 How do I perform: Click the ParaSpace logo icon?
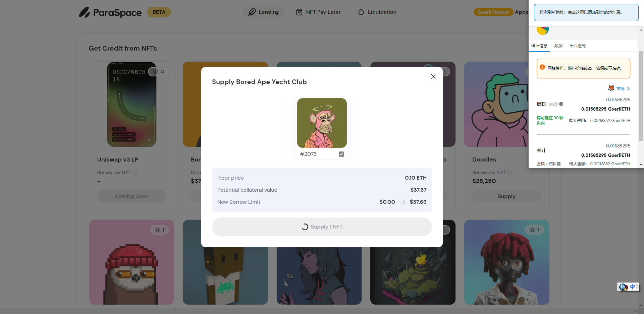click(x=85, y=12)
